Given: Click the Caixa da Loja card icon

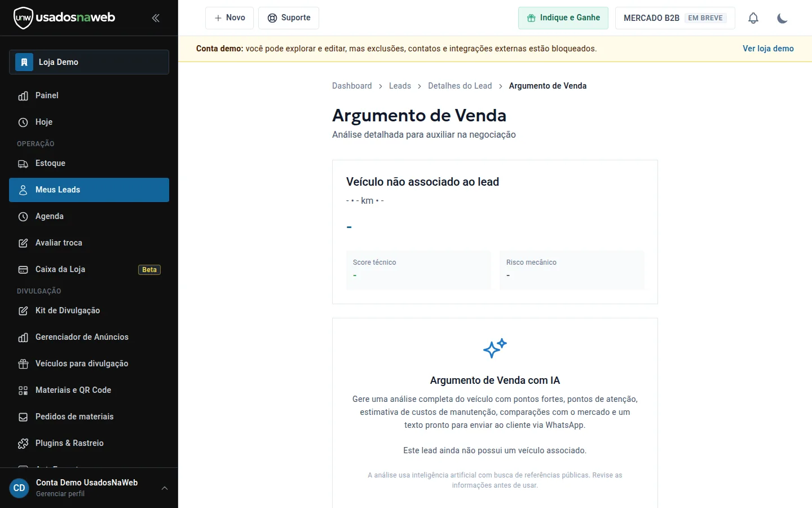Looking at the screenshot, I should coord(23,270).
